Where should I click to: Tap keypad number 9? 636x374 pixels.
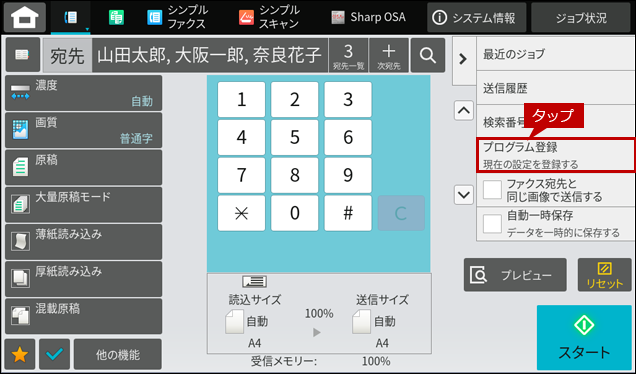pos(348,175)
